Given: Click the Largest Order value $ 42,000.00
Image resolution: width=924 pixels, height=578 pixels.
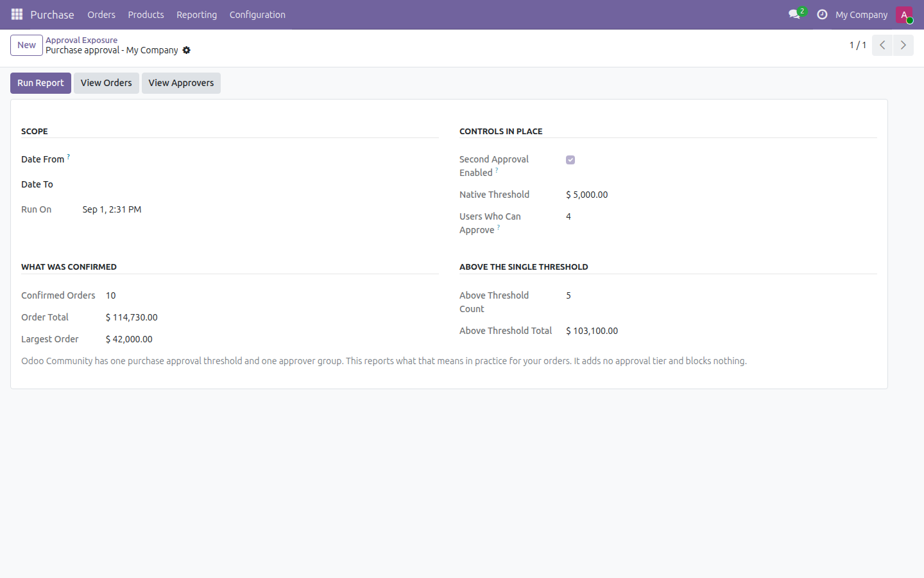Looking at the screenshot, I should (129, 339).
